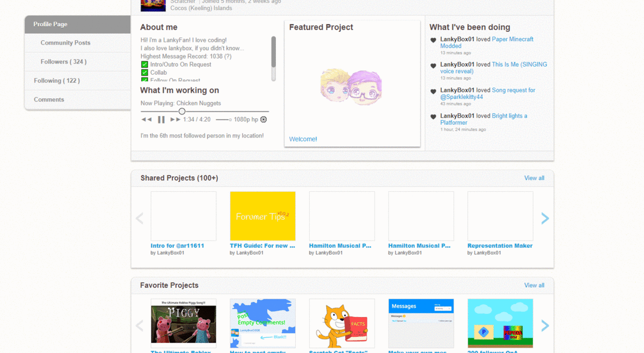Click View all for Shared Projects
The image size is (644, 353).
pyautogui.click(x=534, y=178)
